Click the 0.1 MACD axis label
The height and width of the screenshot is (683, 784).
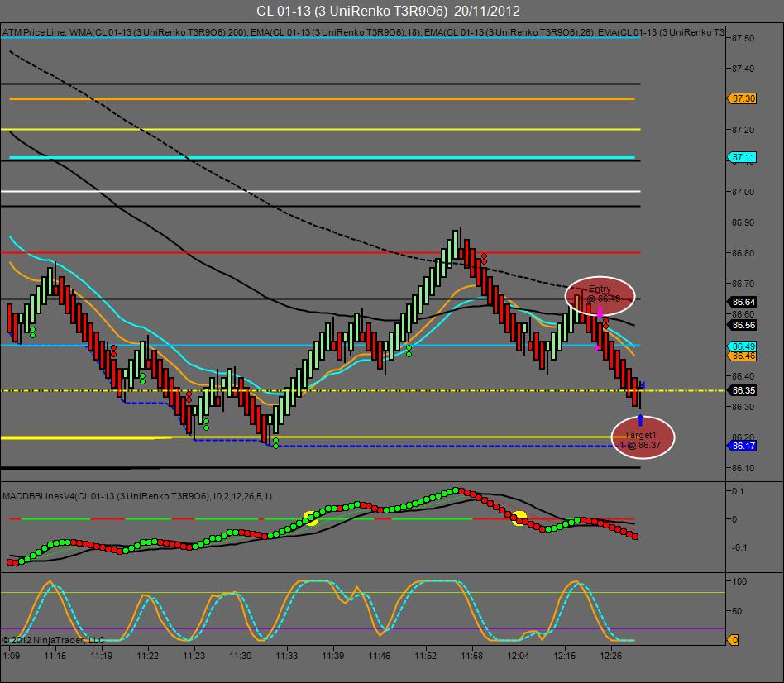click(738, 491)
